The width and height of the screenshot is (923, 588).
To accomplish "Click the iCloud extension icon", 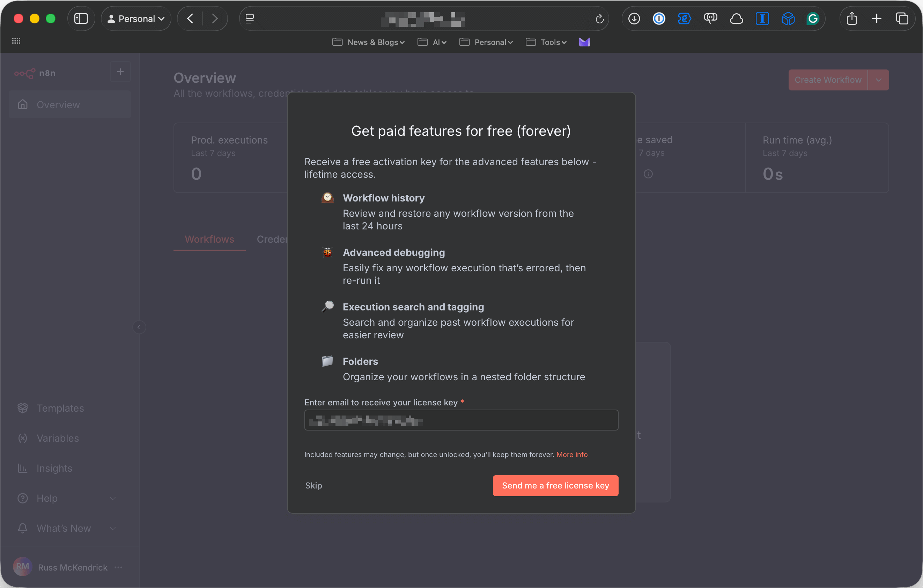I will coord(736,19).
